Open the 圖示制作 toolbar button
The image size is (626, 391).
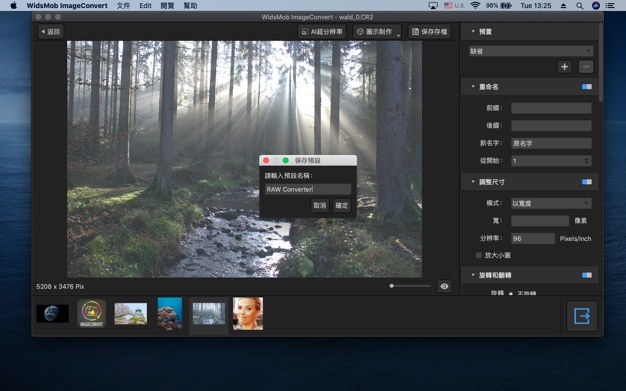pos(377,32)
